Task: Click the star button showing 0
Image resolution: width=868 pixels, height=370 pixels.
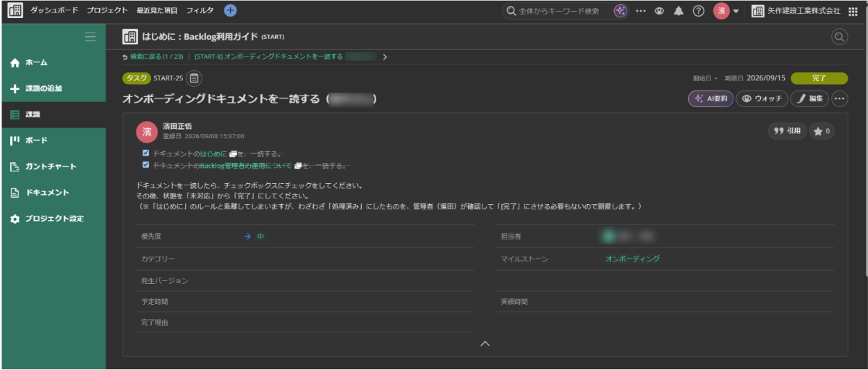Action: (822, 131)
